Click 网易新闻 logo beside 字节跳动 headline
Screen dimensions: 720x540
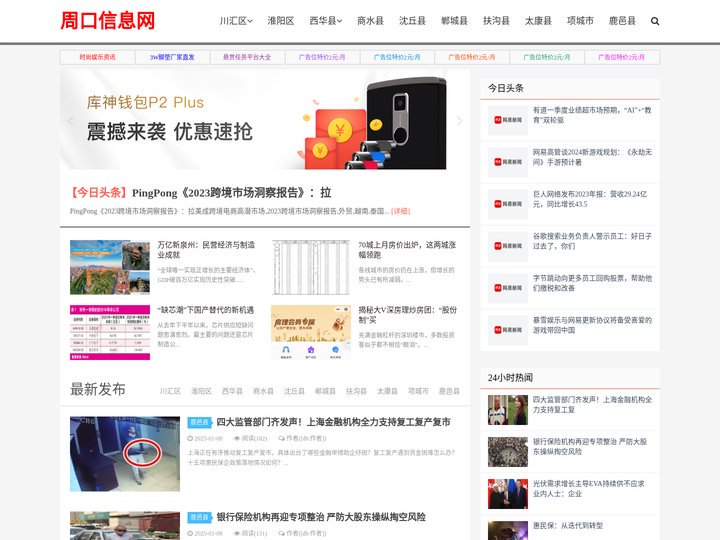[508, 288]
